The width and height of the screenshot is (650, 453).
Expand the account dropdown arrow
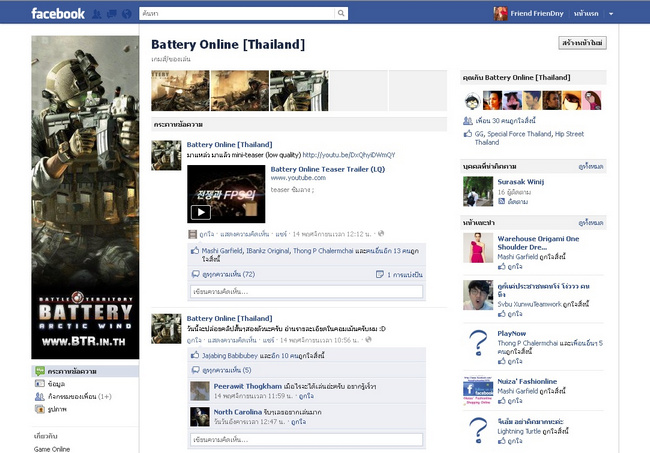click(x=611, y=14)
